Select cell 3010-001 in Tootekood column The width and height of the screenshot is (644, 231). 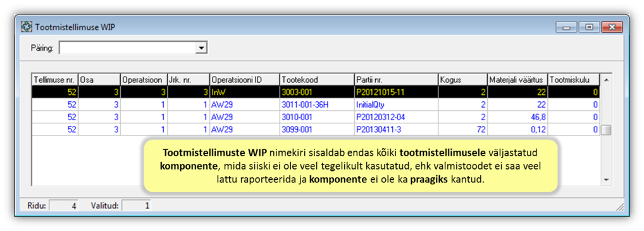point(318,117)
